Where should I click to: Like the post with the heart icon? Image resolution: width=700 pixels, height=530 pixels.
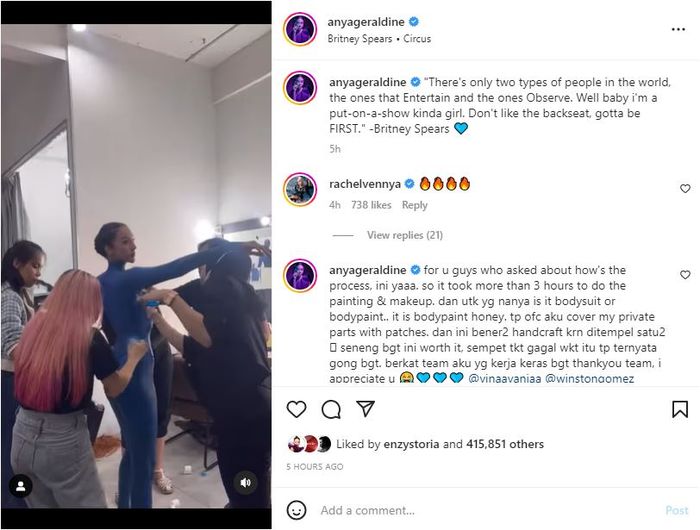[297, 409]
